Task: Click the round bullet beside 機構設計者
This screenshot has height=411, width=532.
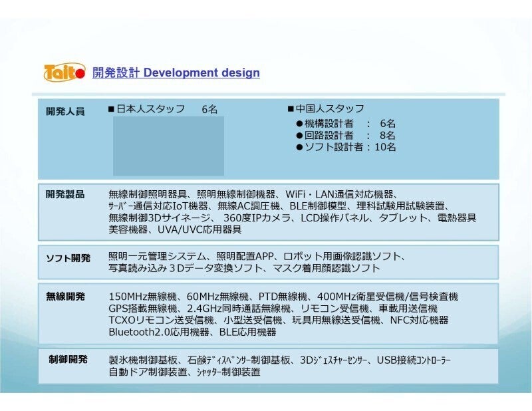Action: [299, 124]
